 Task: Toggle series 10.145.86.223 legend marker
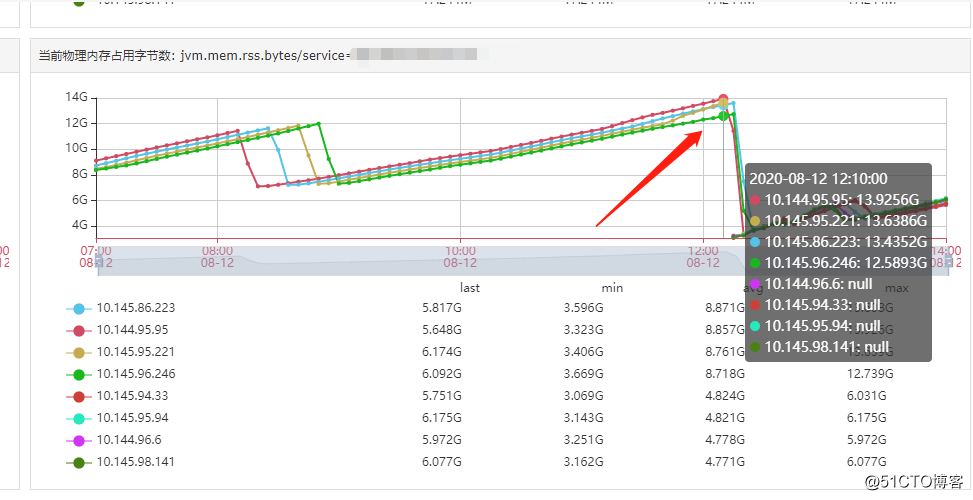pyautogui.click(x=79, y=308)
